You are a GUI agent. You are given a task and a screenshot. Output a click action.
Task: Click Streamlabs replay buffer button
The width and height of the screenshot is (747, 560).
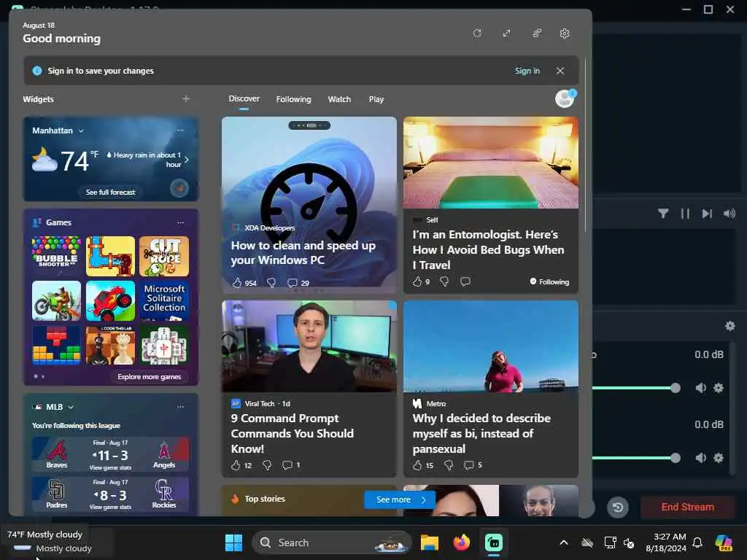pyautogui.click(x=617, y=507)
